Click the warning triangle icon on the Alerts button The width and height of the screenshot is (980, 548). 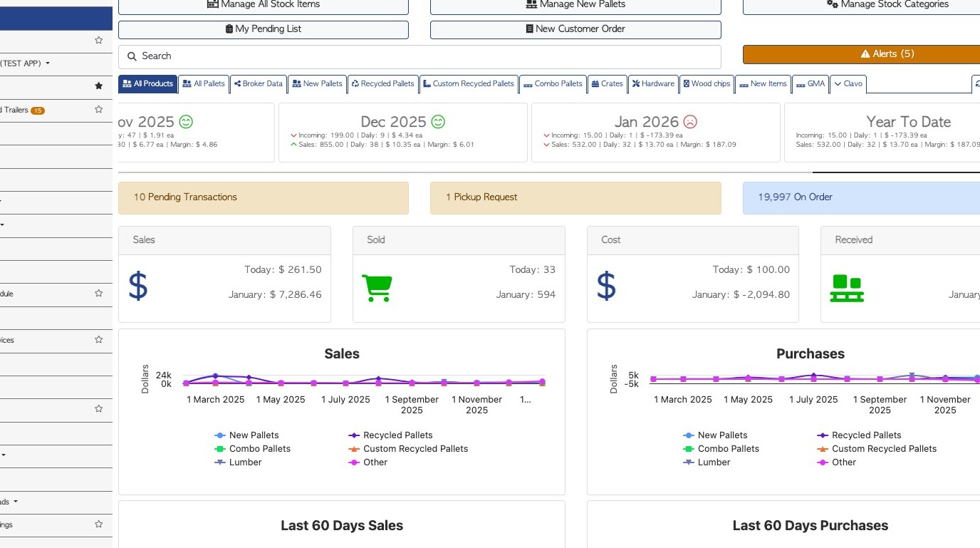click(865, 54)
